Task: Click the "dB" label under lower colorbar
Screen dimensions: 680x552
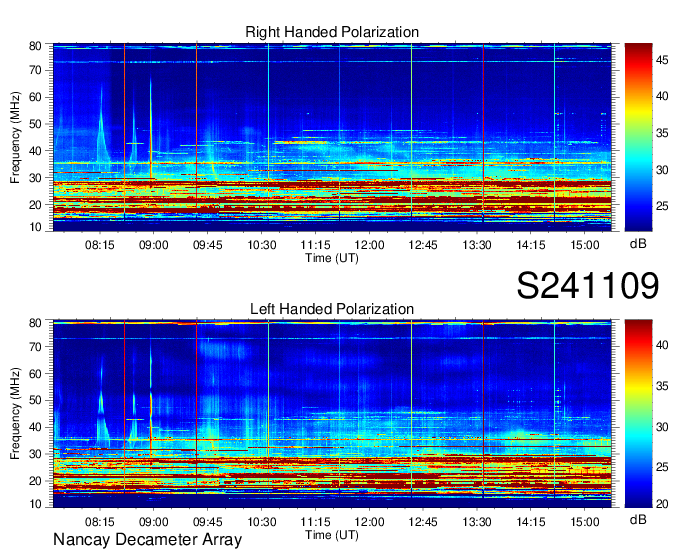Action: [x=638, y=520]
